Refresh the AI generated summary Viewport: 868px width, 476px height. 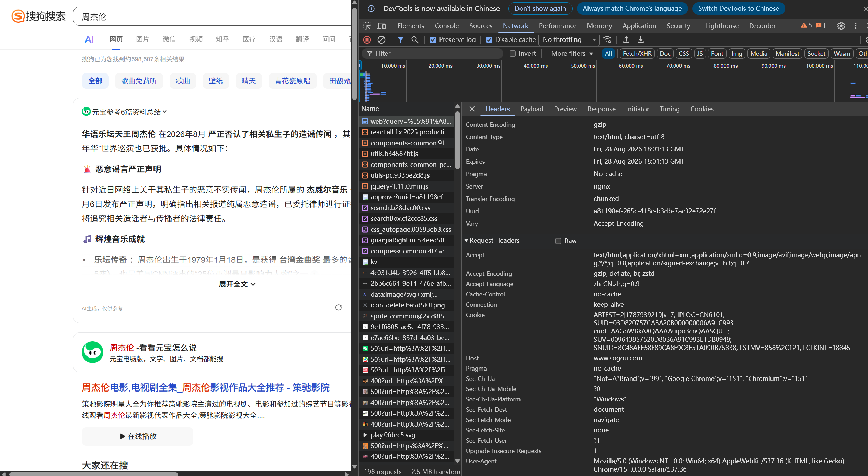tap(339, 307)
